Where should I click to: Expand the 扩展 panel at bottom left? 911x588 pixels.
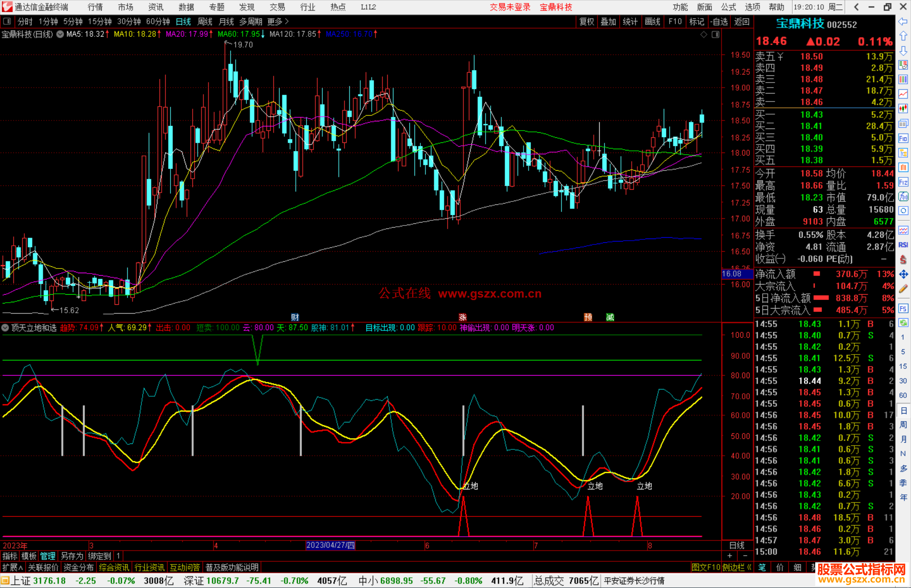coord(12,567)
